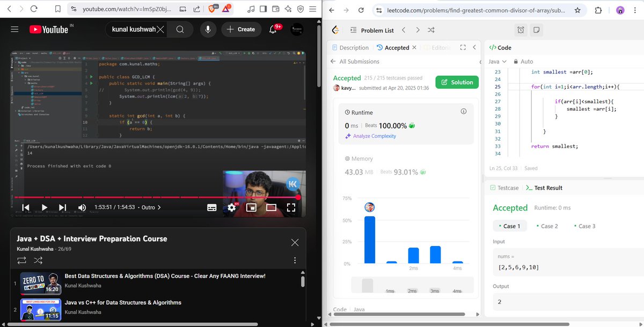The width and height of the screenshot is (644, 327).
Task: Seek using the red video progress bar
Action: tap(156, 197)
